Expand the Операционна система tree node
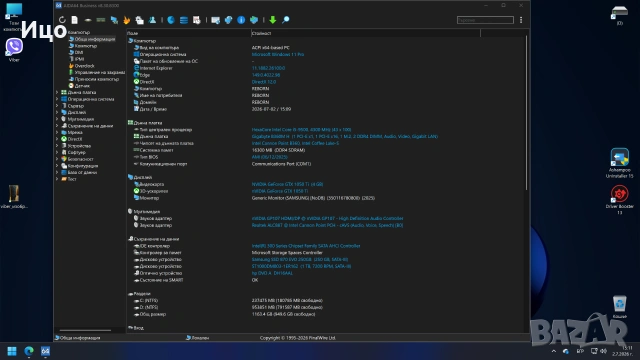This screenshot has width=640, height=360. [x=57, y=99]
